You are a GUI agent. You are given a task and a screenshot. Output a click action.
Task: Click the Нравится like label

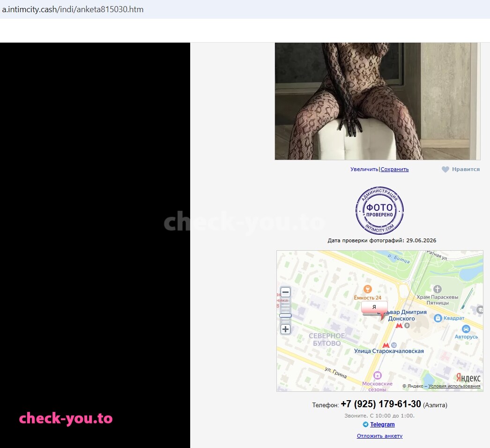(x=466, y=169)
